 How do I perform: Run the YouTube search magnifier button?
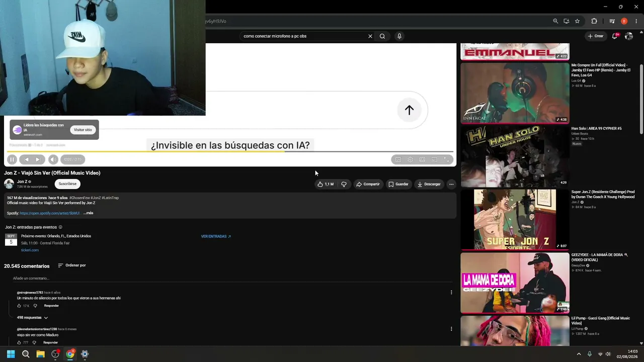click(382, 36)
